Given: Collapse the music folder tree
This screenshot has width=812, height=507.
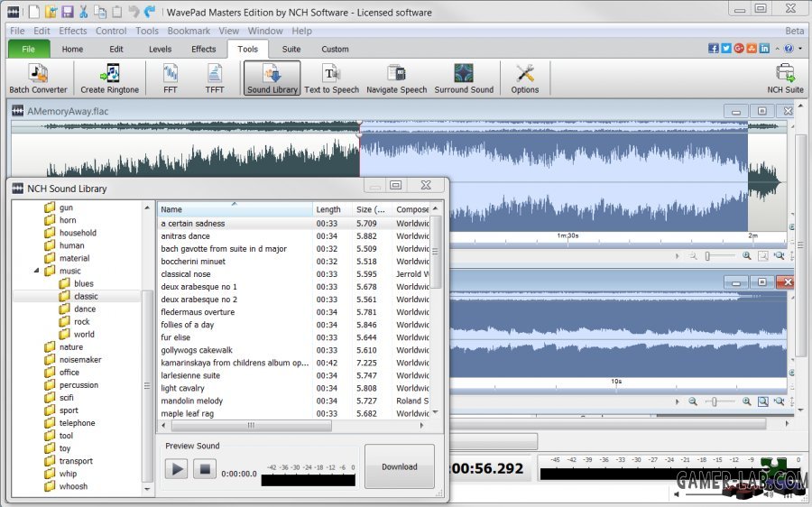Looking at the screenshot, I should point(37,271).
